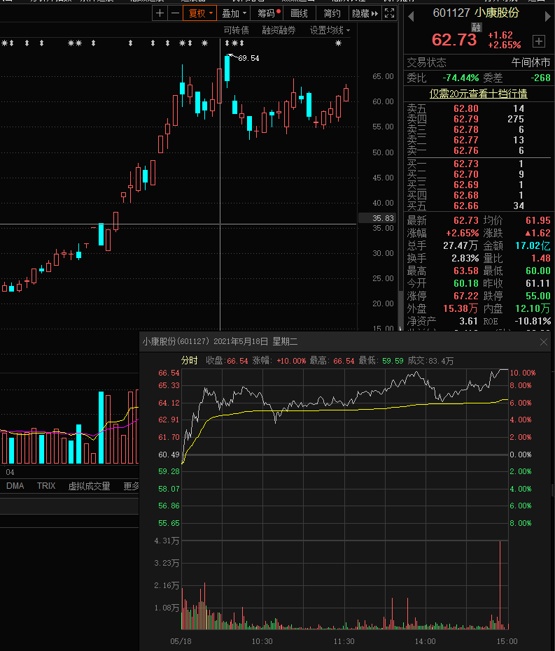Zoom in the K-line chart with plus icon
The width and height of the screenshot is (555, 651).
(159, 13)
